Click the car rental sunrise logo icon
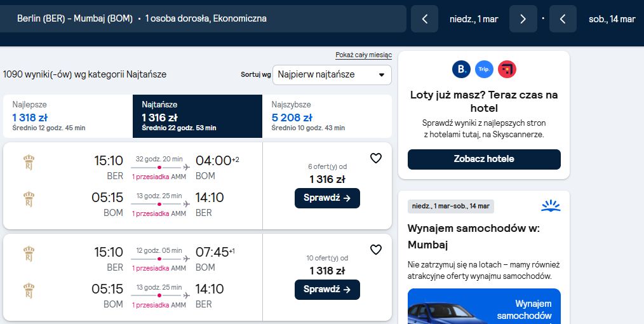This screenshot has width=644, height=324. pyautogui.click(x=551, y=206)
